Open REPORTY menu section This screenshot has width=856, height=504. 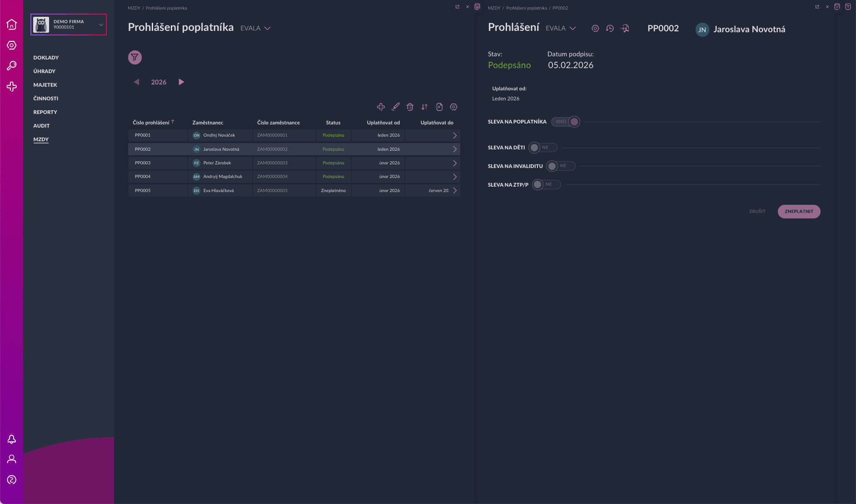coord(45,112)
